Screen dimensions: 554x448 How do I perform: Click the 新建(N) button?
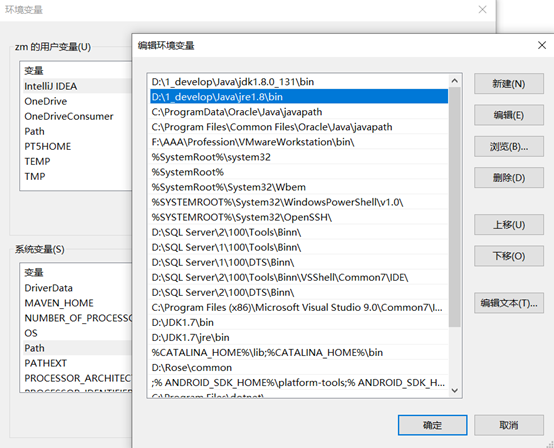508,84
